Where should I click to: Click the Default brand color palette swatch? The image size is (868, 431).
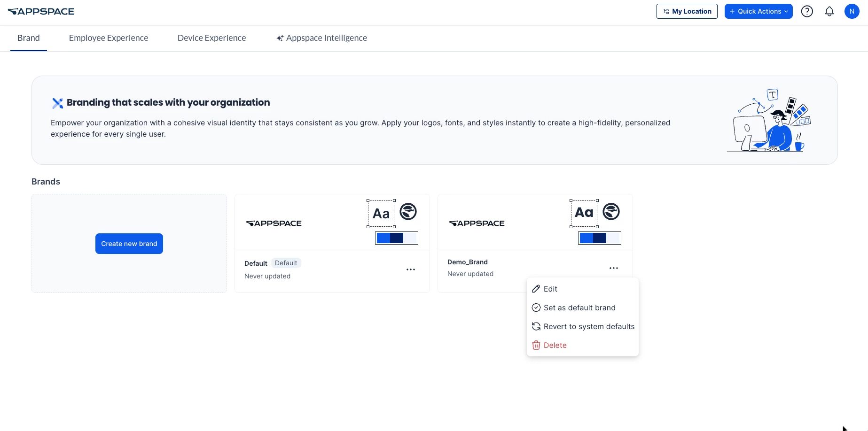(397, 238)
